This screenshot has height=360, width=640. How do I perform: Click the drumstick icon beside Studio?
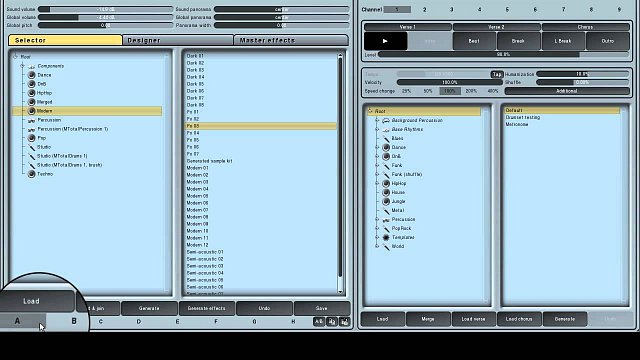pos(31,147)
